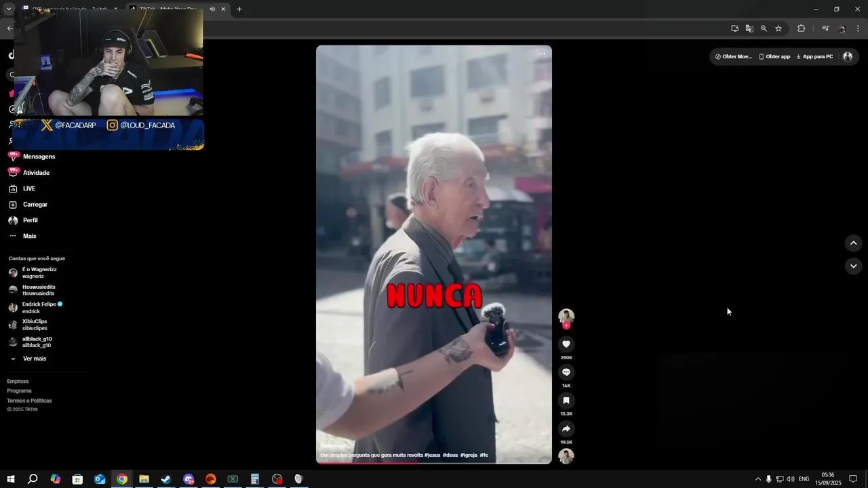
Task: Open Steam from the taskbar
Action: [166, 479]
